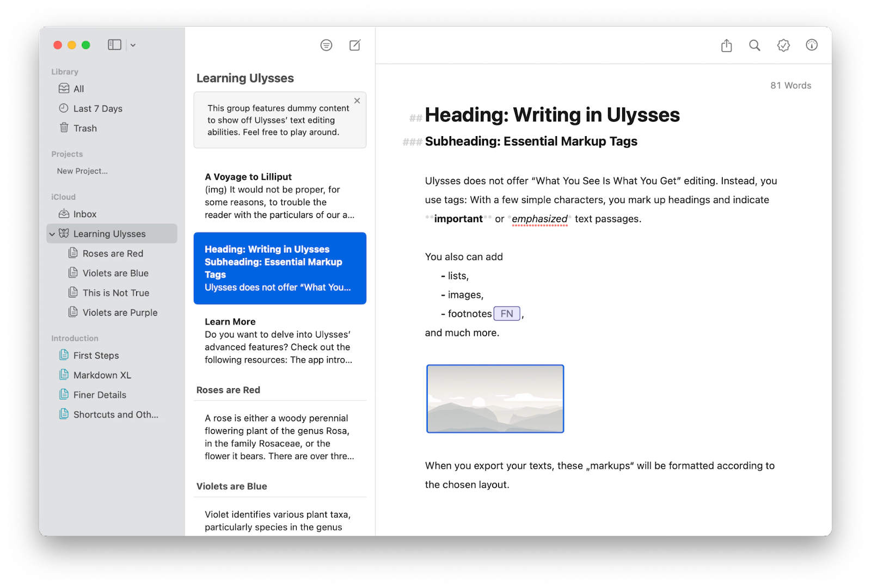Click the document icon beside Markdown XL
The height and width of the screenshot is (588, 871).
pyautogui.click(x=64, y=374)
